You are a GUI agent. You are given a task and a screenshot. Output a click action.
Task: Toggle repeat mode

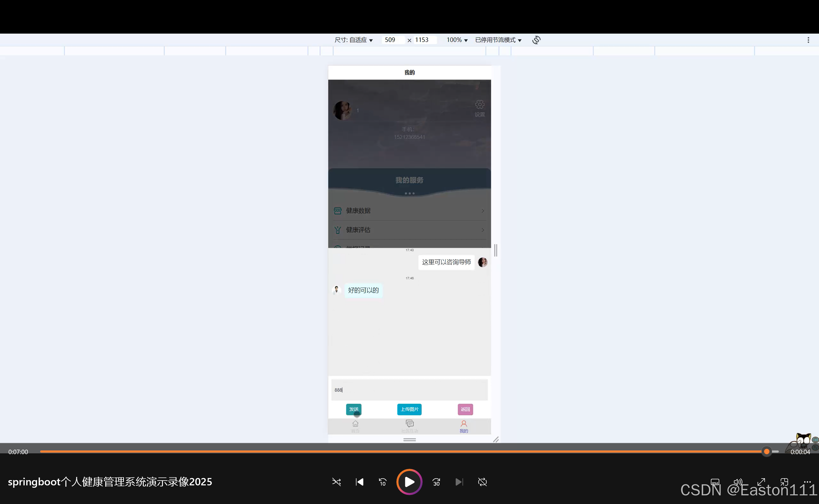click(x=482, y=482)
